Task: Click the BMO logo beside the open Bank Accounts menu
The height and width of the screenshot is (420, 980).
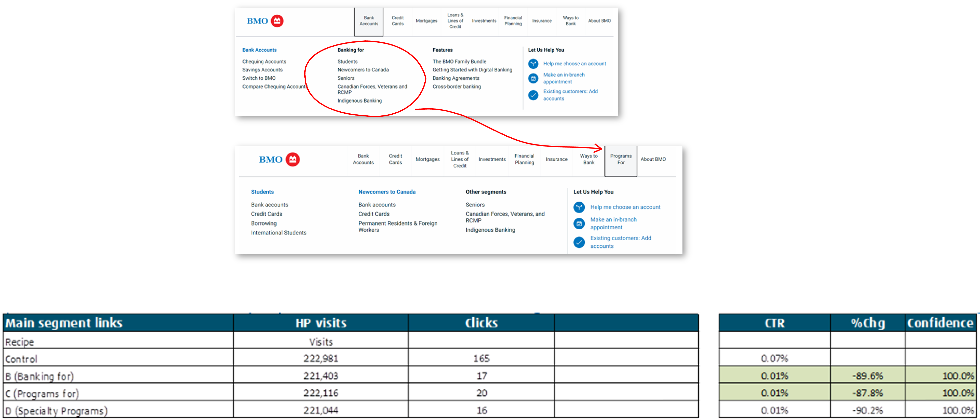Action: pos(265,21)
